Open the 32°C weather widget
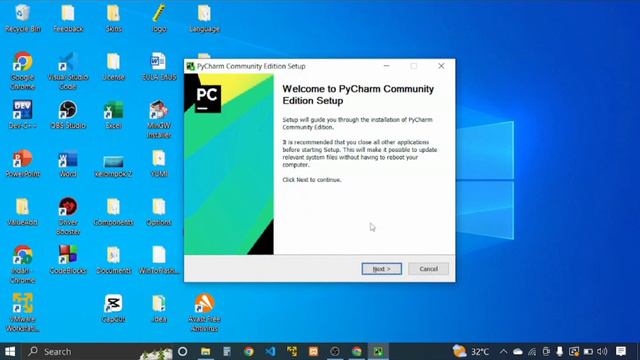 pos(471,351)
